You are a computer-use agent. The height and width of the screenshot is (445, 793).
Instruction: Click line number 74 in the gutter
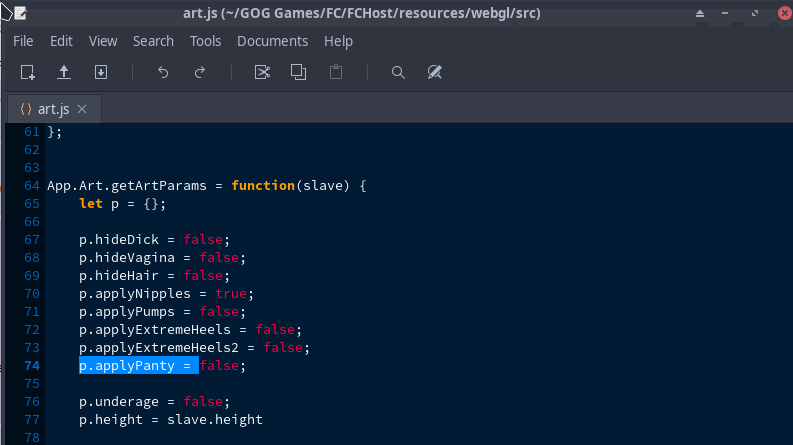coord(30,366)
